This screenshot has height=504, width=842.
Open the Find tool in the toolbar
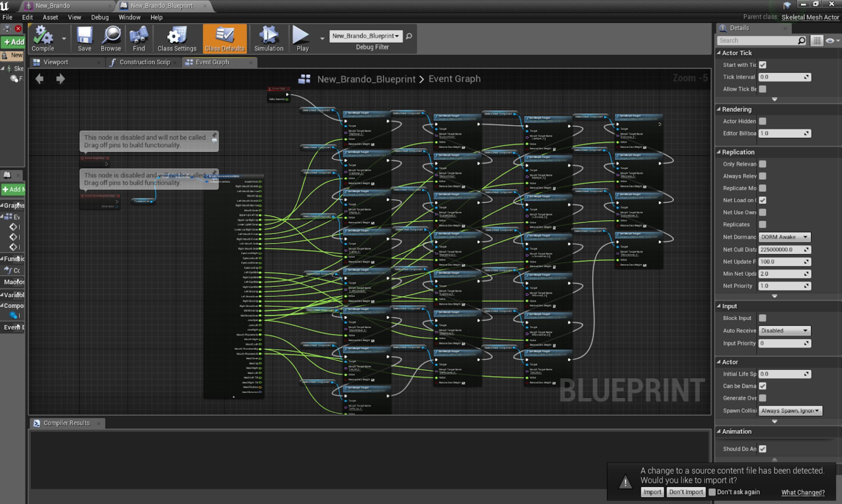pos(139,39)
